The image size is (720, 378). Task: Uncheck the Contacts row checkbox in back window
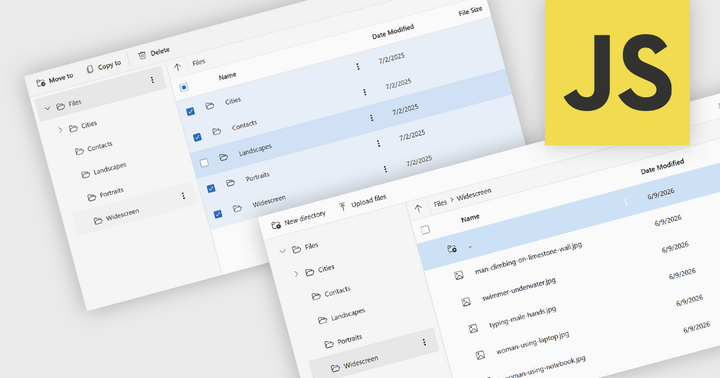pyautogui.click(x=197, y=137)
